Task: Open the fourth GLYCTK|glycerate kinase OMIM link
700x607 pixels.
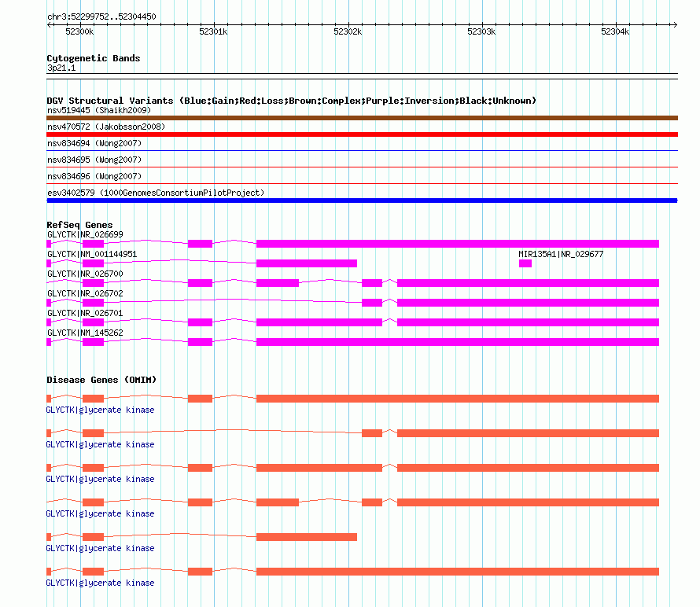Action: [100, 513]
